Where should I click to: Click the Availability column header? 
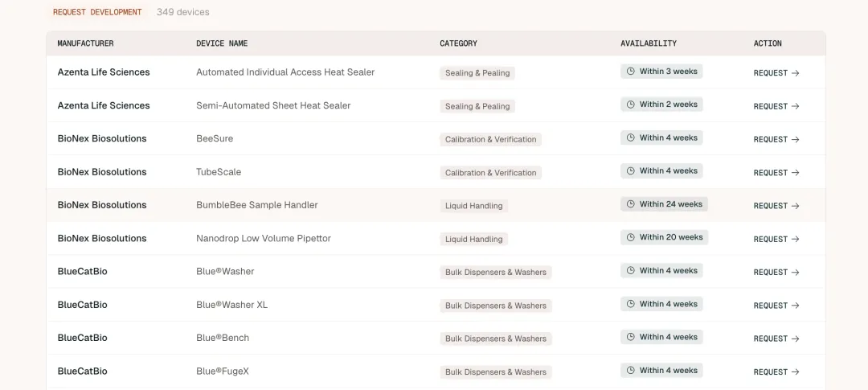pyautogui.click(x=648, y=43)
